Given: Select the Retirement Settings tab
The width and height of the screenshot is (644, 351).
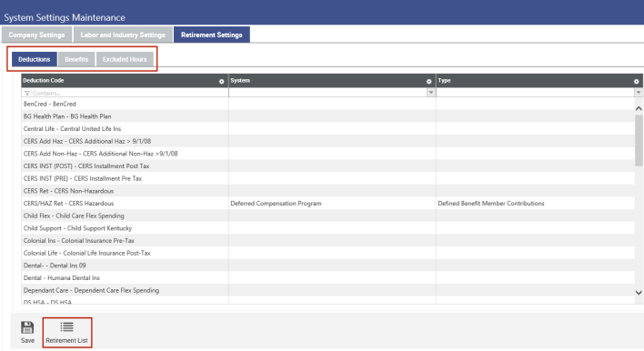Looking at the screenshot, I should (x=212, y=35).
